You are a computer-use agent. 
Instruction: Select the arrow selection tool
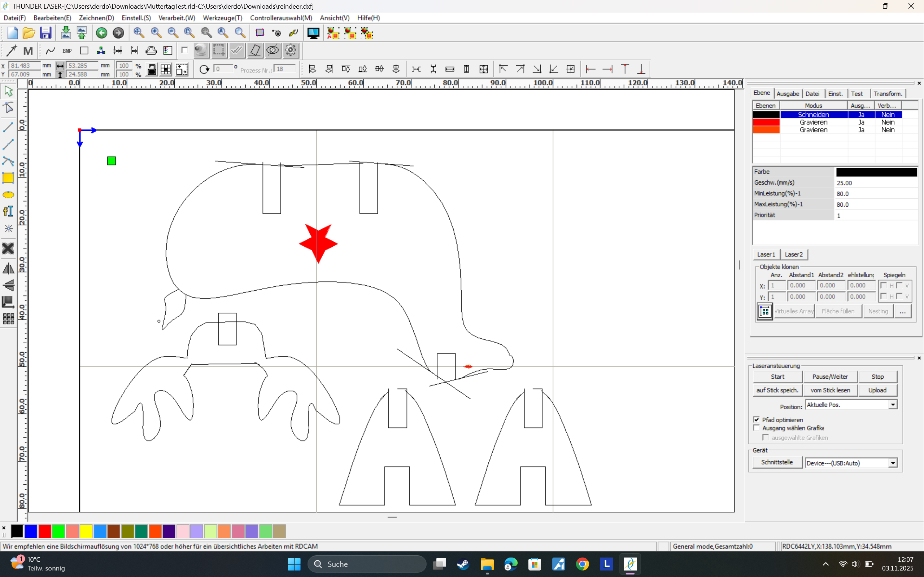click(8, 91)
